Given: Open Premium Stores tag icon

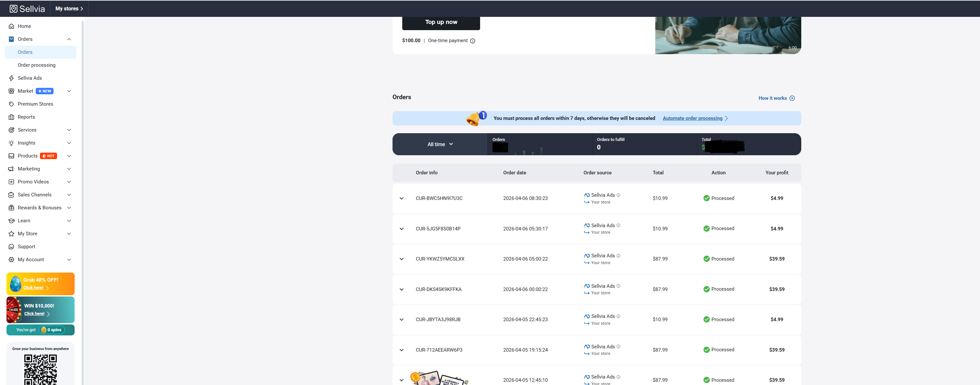Looking at the screenshot, I should [11, 104].
